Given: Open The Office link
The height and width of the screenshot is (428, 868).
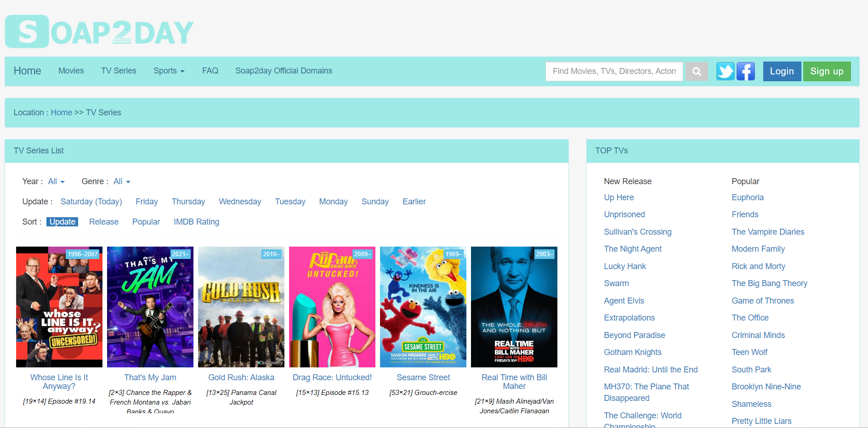Looking at the screenshot, I should click(750, 318).
